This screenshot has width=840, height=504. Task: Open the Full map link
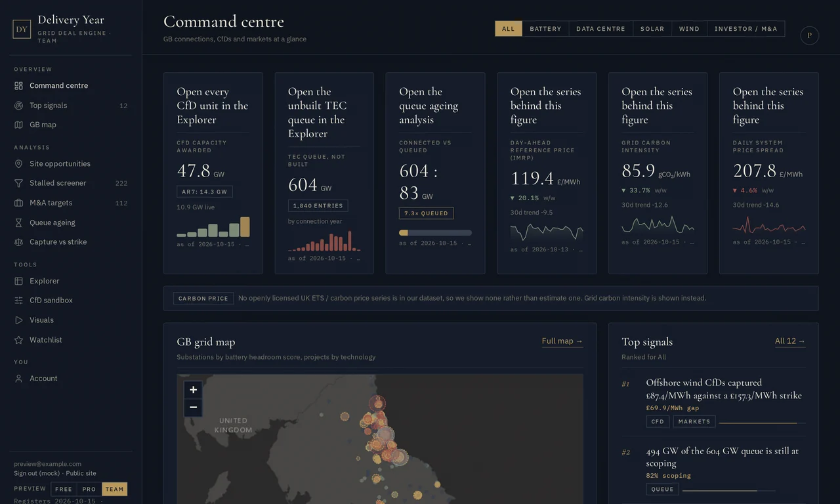coord(562,341)
